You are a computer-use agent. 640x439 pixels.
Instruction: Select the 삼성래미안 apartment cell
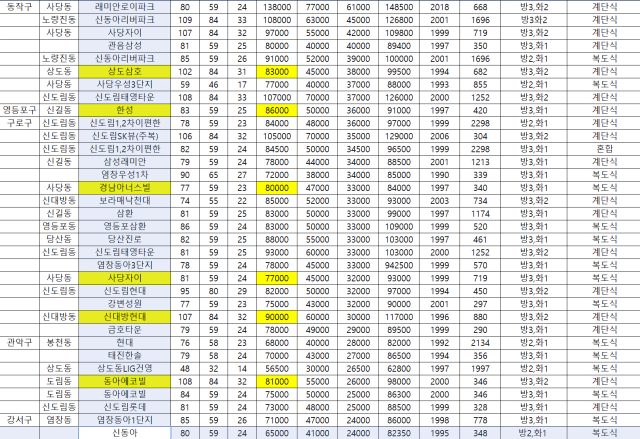124,162
